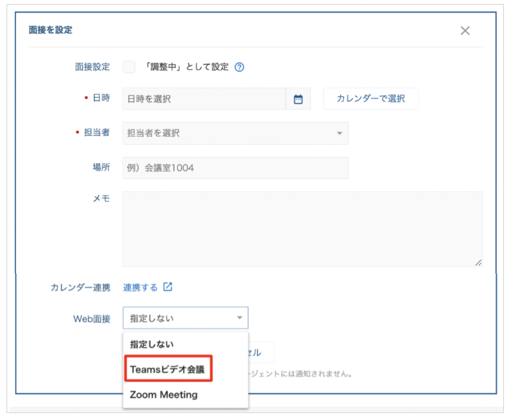
Task: Click into the メモ text area
Action: click(302, 229)
